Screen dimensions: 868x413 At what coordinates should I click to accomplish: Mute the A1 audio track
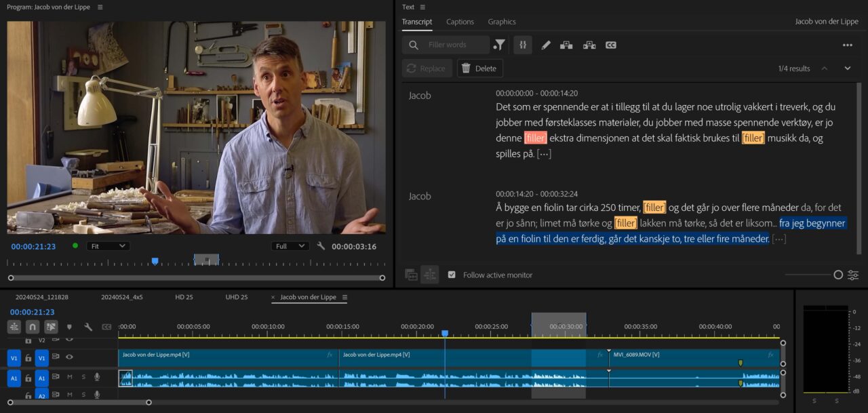click(x=70, y=376)
